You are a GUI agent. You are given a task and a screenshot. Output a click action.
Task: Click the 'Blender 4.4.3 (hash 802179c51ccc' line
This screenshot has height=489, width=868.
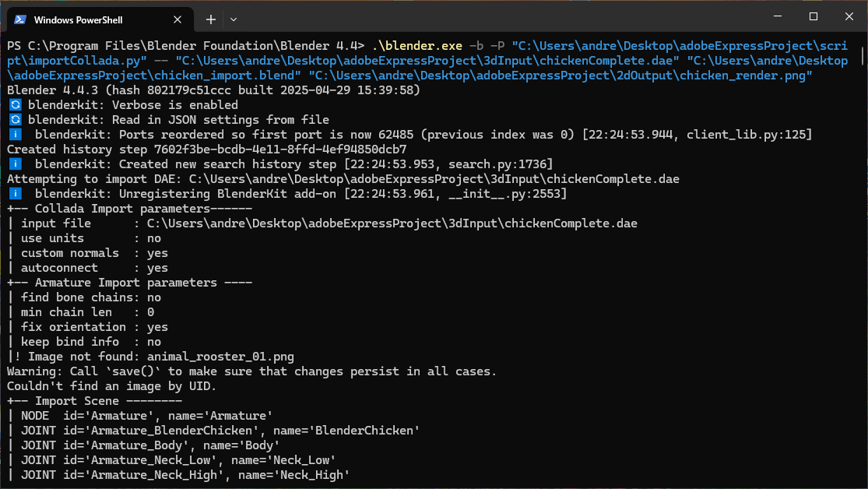[x=213, y=90]
